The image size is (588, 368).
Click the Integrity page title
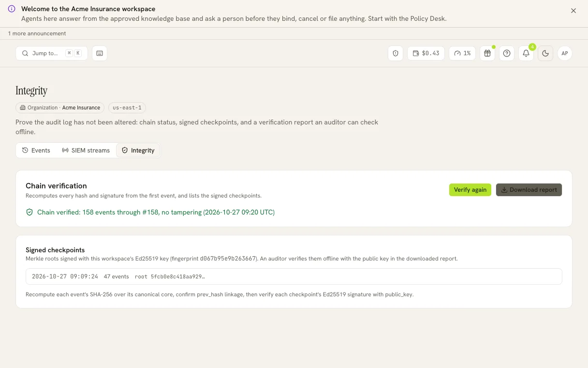[x=31, y=91]
